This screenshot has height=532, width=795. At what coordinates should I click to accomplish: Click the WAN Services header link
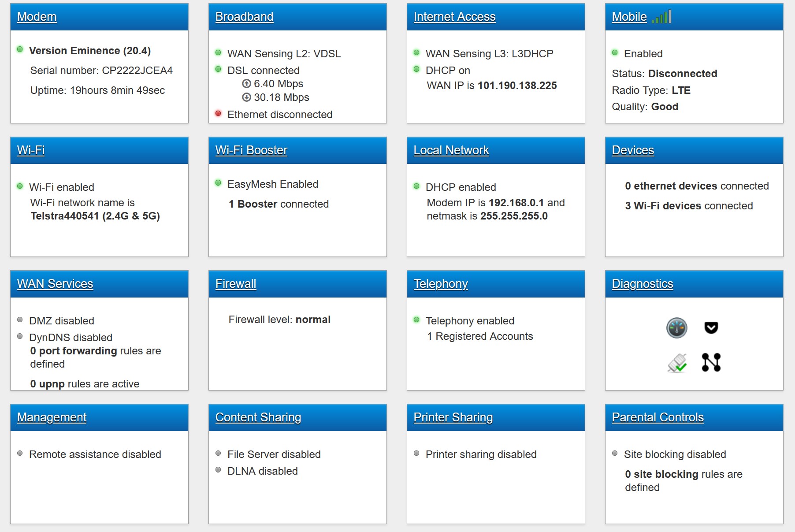pyautogui.click(x=55, y=284)
